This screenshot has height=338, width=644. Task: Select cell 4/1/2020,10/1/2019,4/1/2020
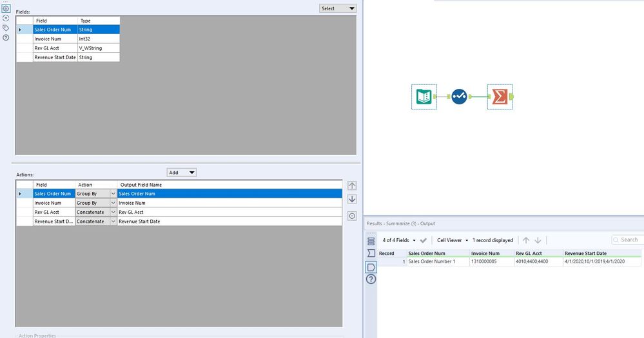(x=601, y=261)
